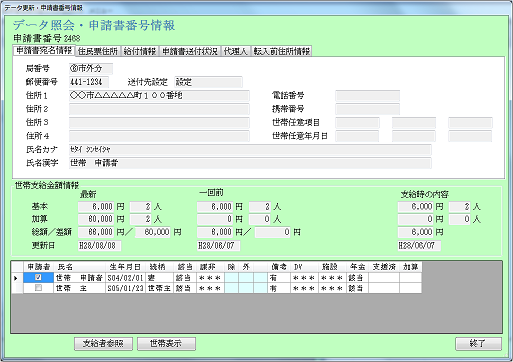Click the 続柄 column header
The width and height of the screenshot is (513, 362).
pos(159,267)
